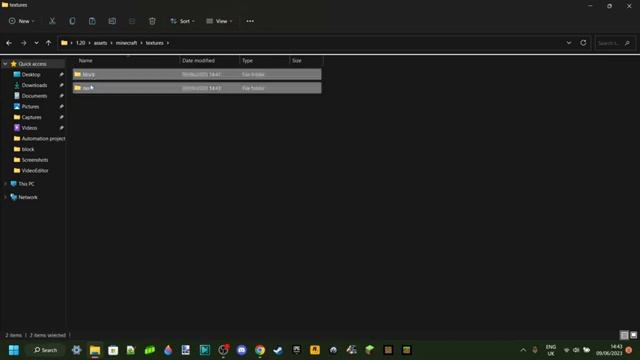Go up one folder level
This screenshot has height=360, width=640.
(49, 43)
